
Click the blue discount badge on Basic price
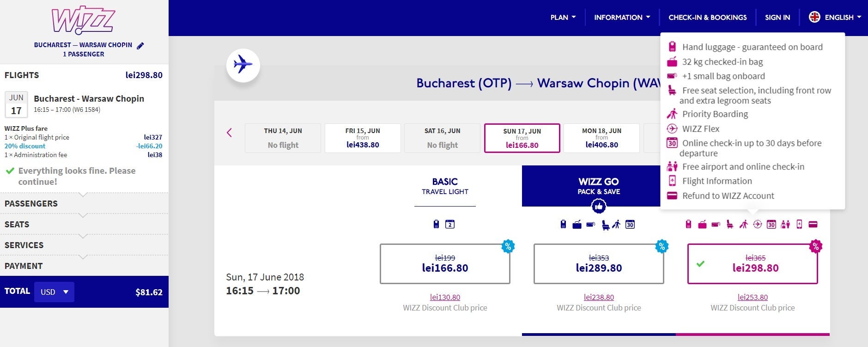[508, 246]
